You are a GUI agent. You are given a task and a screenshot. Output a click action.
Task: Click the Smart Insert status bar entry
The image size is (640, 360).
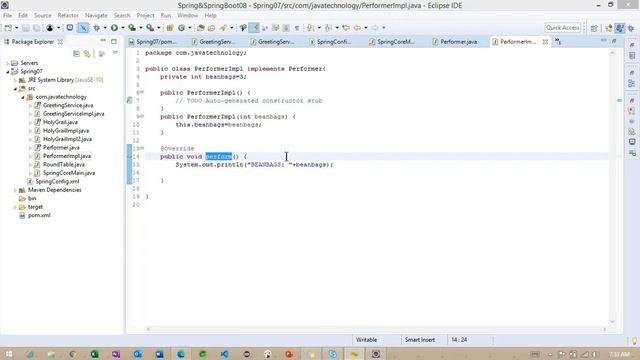coord(420,340)
